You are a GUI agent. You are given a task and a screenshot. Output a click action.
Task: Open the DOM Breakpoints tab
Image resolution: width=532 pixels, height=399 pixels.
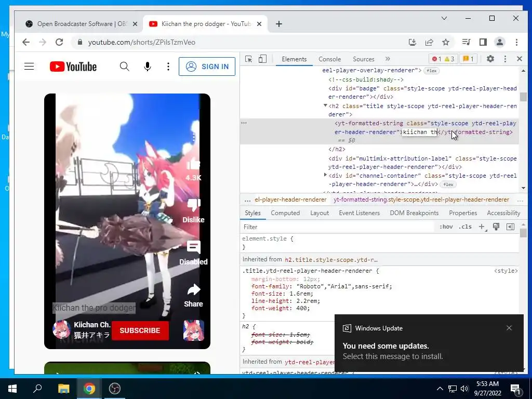tap(414, 213)
